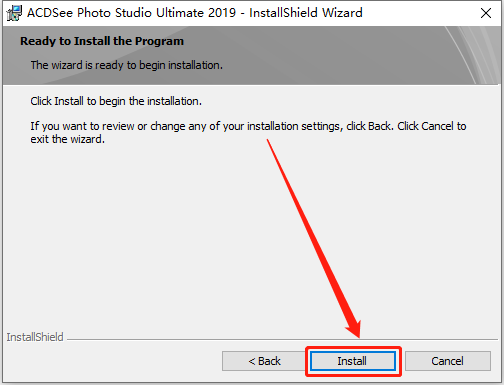Close the InstallShield Wizard window
The height and width of the screenshot is (385, 504).
(x=486, y=13)
